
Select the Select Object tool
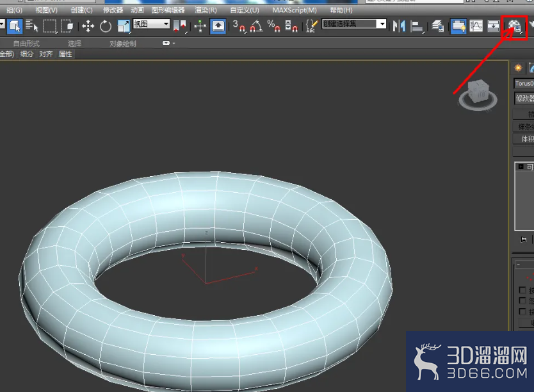click(x=15, y=26)
